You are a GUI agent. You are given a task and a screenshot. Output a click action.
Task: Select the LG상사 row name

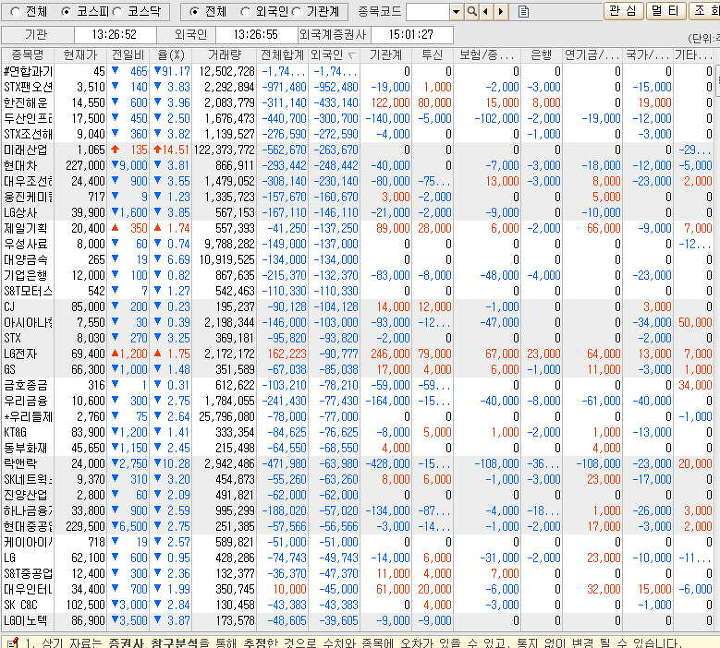pyautogui.click(x=21, y=213)
